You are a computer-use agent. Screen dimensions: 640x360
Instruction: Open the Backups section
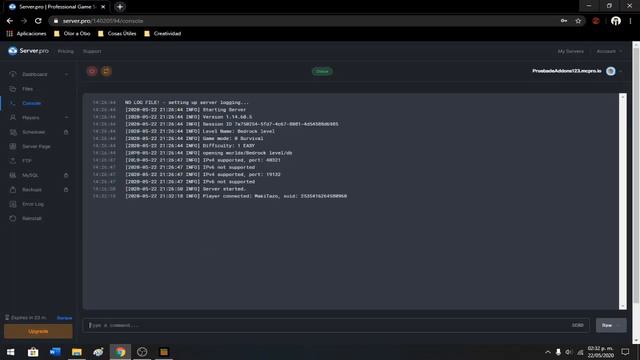[32, 189]
